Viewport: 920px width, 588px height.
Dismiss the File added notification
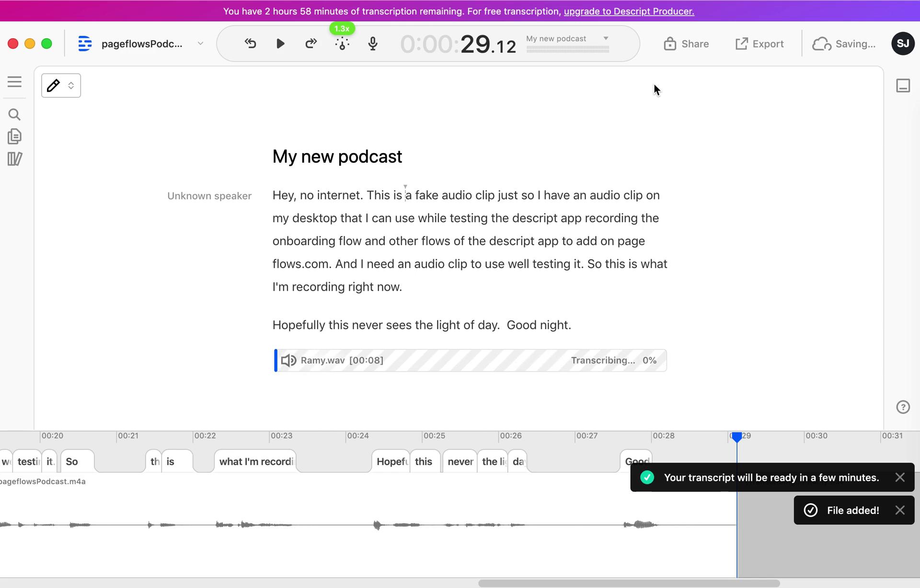(x=900, y=510)
